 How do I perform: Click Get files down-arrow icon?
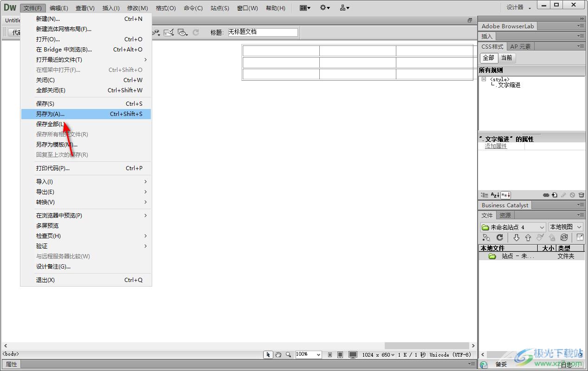point(516,237)
